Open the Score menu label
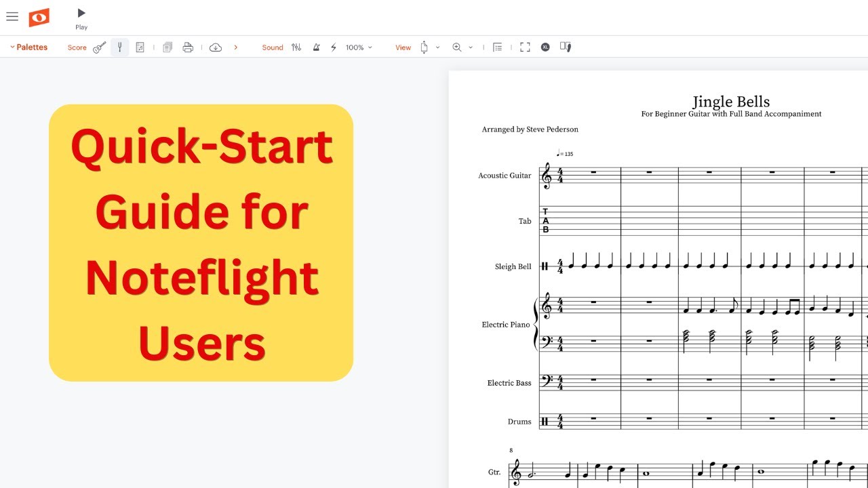Image resolution: width=868 pixels, height=488 pixels. coord(77,47)
